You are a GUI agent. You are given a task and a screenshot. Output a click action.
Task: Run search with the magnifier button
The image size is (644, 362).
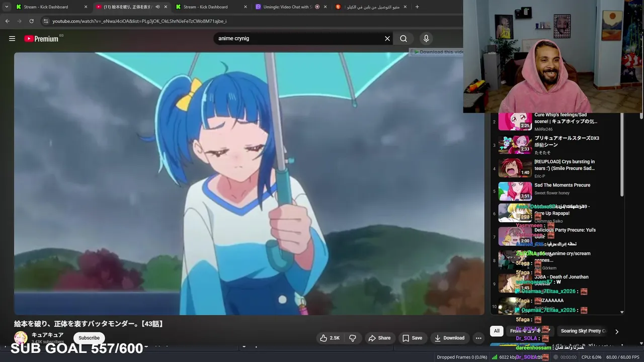[404, 39]
